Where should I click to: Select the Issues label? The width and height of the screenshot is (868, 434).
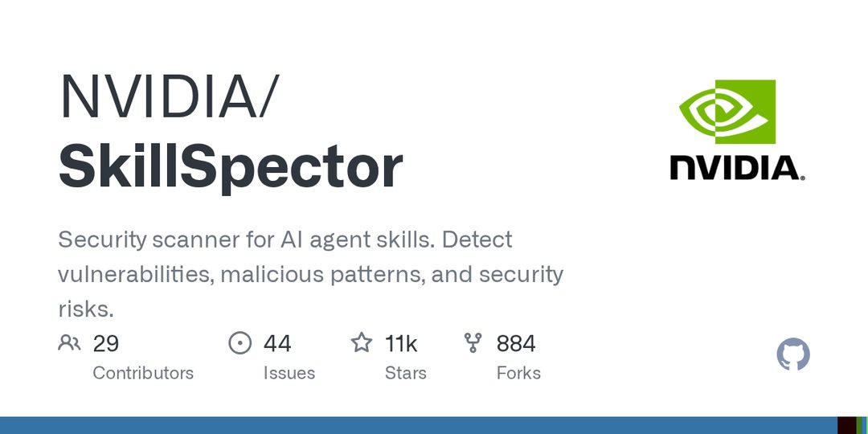pos(289,373)
